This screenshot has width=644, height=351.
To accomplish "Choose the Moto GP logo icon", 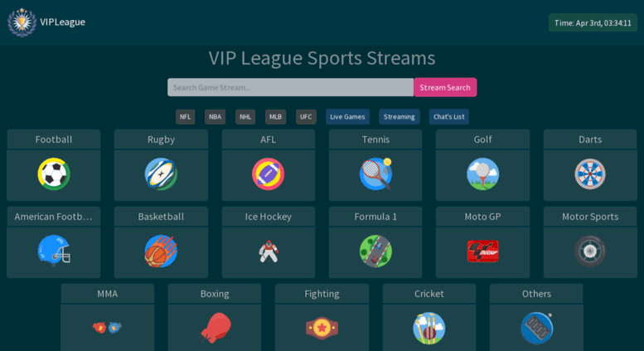I will [x=482, y=251].
